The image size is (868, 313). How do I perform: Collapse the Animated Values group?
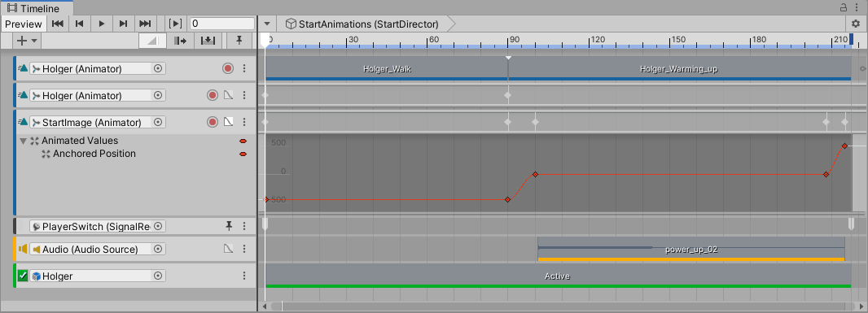pos(23,141)
